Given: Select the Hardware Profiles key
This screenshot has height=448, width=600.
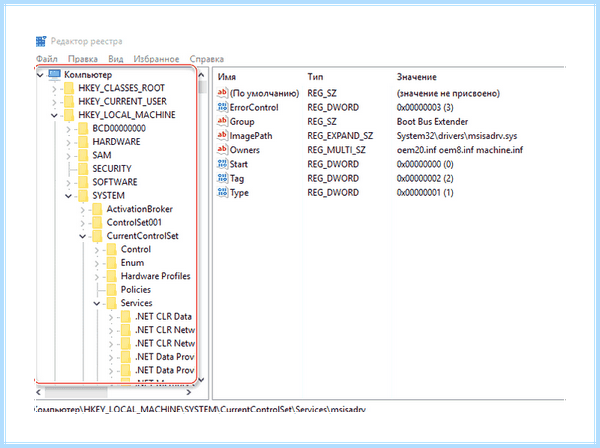Looking at the screenshot, I should [155, 276].
